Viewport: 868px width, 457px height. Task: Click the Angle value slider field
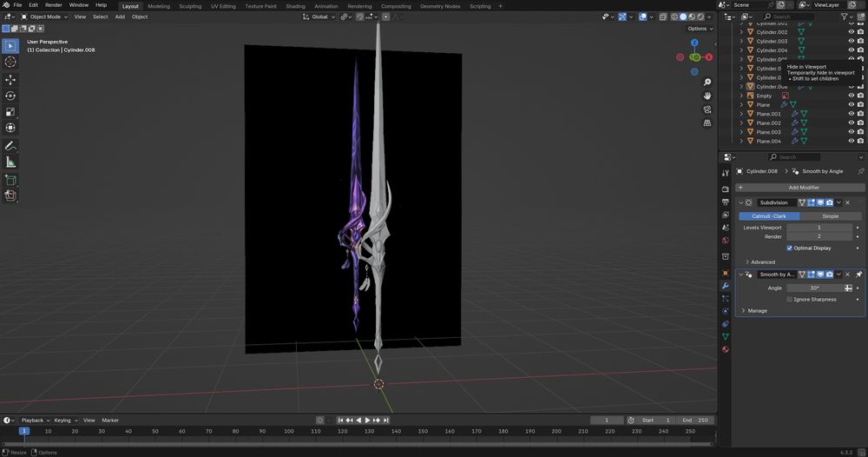(x=814, y=288)
